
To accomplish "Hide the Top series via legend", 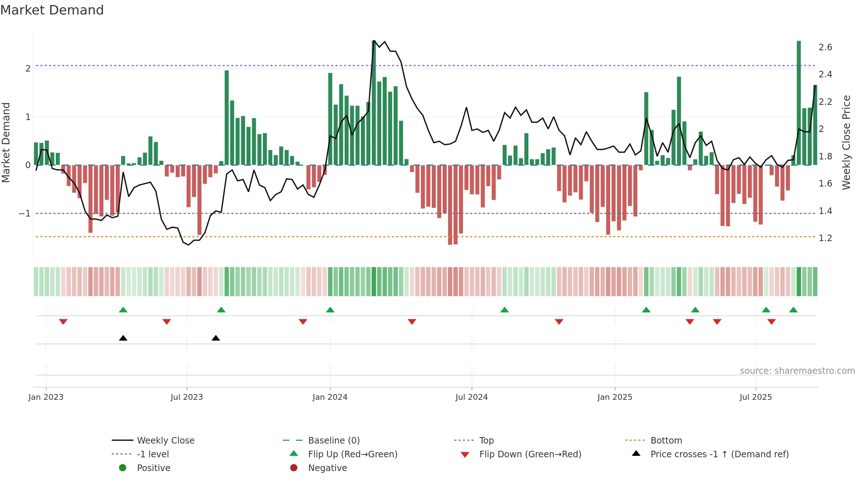I will click(x=474, y=440).
